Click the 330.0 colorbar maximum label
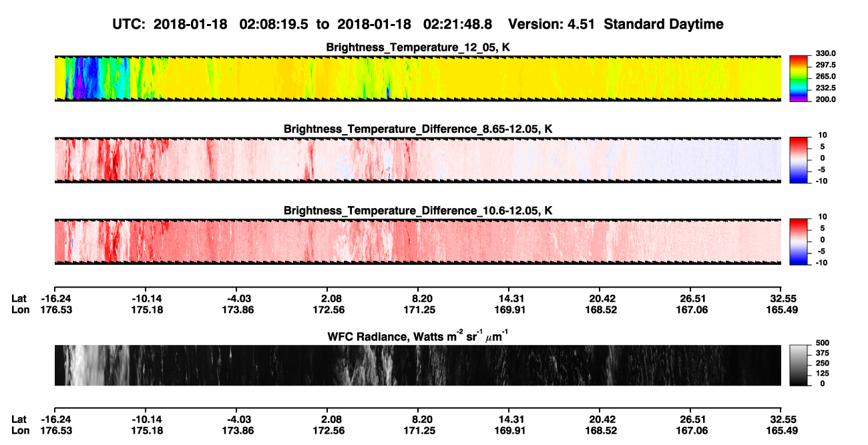Screen dimensions: 868x445 (x=825, y=54)
